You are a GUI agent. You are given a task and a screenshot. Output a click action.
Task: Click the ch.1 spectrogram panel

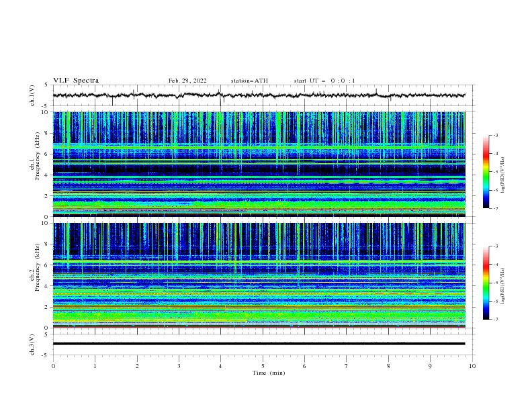[259, 164]
